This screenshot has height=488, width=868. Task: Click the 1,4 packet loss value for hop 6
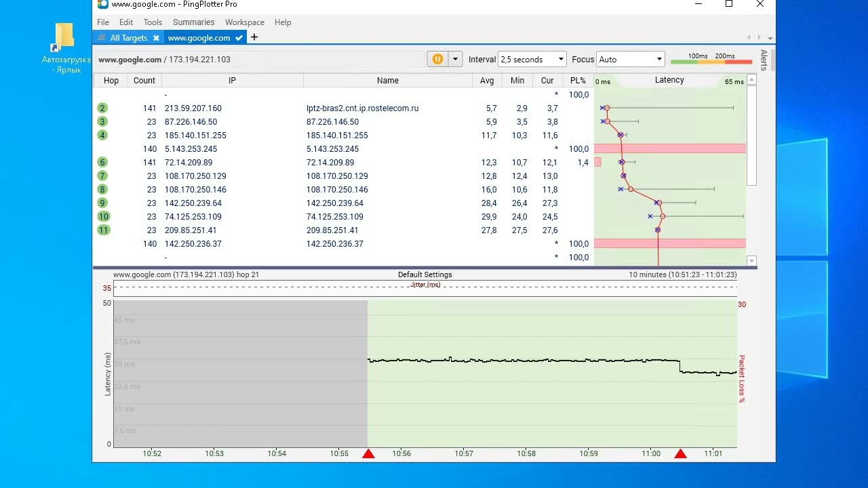click(583, 163)
